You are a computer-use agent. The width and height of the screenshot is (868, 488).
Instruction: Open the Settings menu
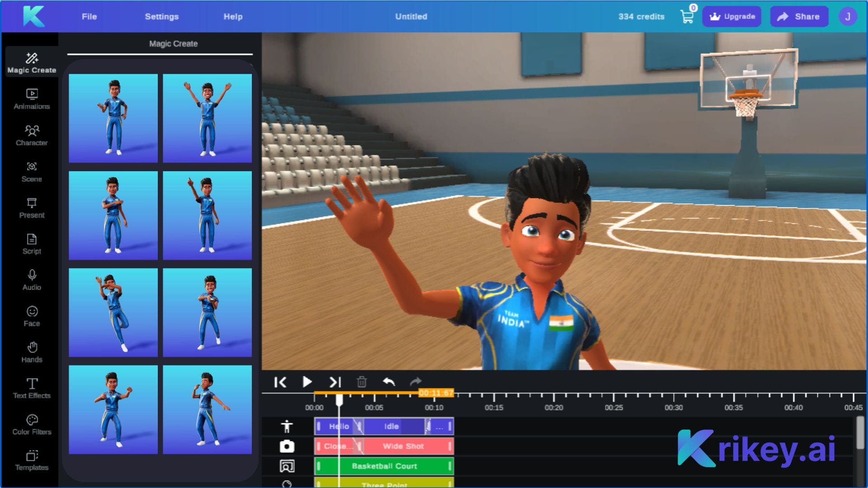(161, 16)
